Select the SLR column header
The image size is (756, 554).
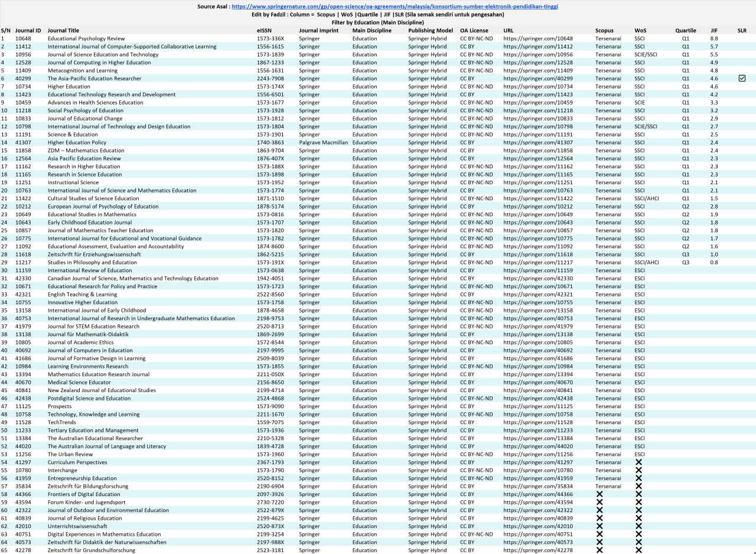coord(742,30)
